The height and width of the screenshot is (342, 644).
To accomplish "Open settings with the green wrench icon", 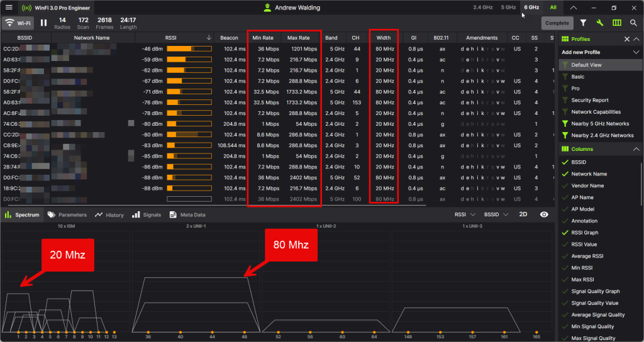I will click(x=600, y=23).
